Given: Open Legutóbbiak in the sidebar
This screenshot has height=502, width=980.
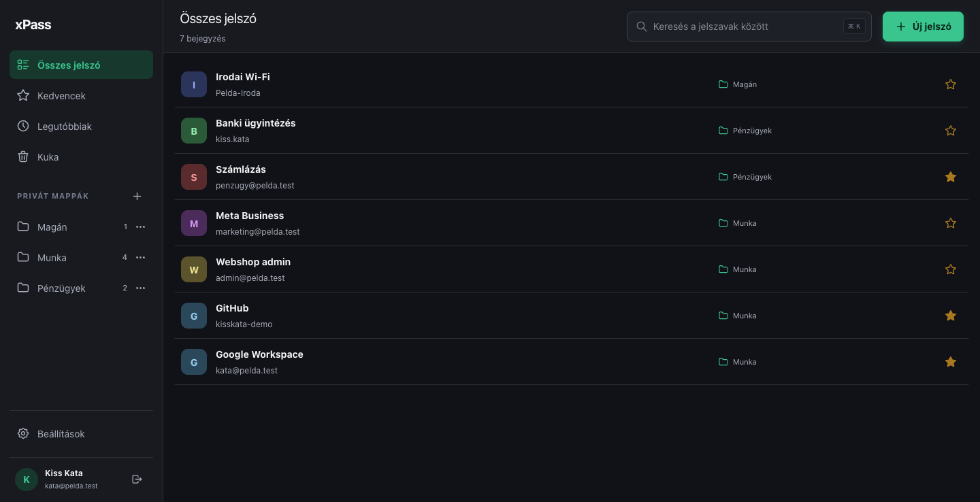Looking at the screenshot, I should (81, 127).
